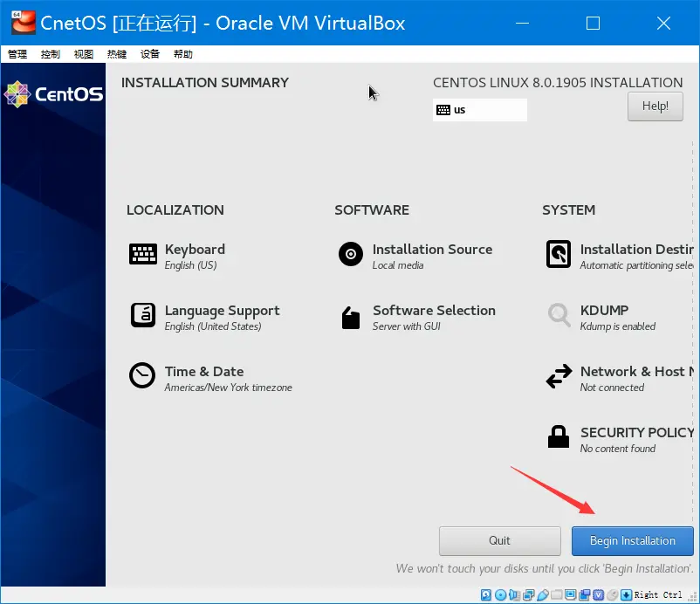Click the shared folders status icon

[x=557, y=595]
